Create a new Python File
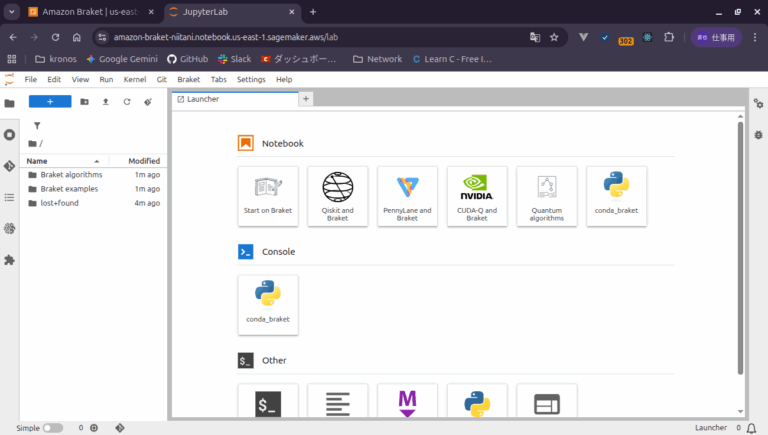The width and height of the screenshot is (768, 435). 477,401
